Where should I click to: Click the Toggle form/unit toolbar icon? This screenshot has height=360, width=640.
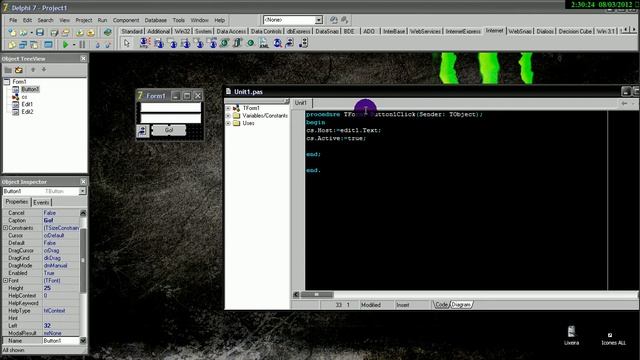pyautogui.click(x=34, y=44)
